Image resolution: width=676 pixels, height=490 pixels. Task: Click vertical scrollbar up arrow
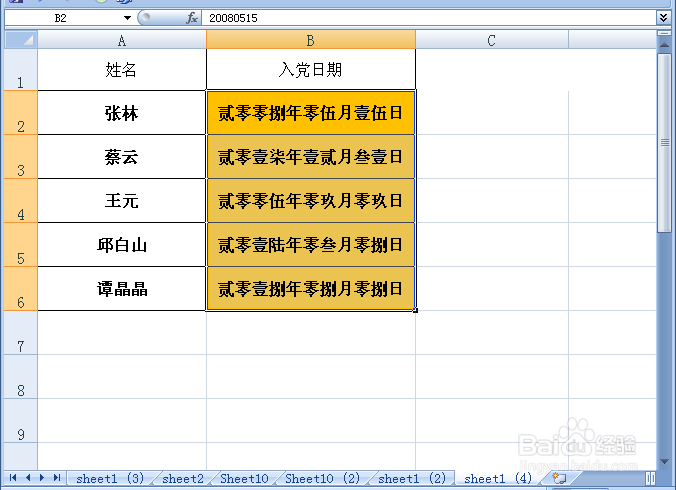[664, 45]
